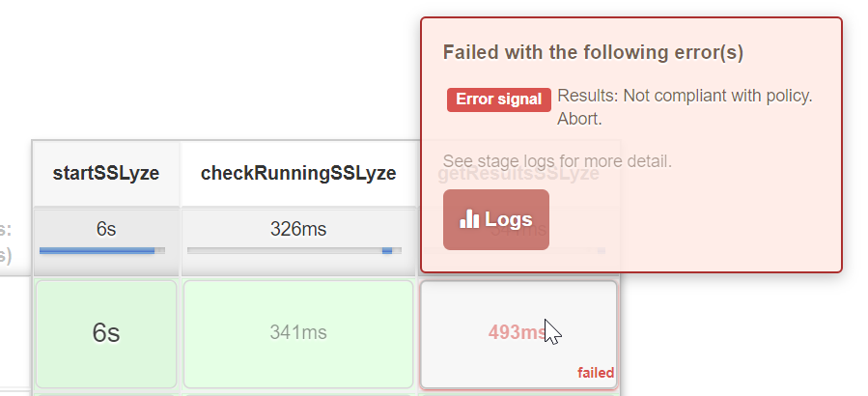The image size is (868, 396).
Task: Click the 'See stage logs for more detail' text
Action: click(557, 160)
